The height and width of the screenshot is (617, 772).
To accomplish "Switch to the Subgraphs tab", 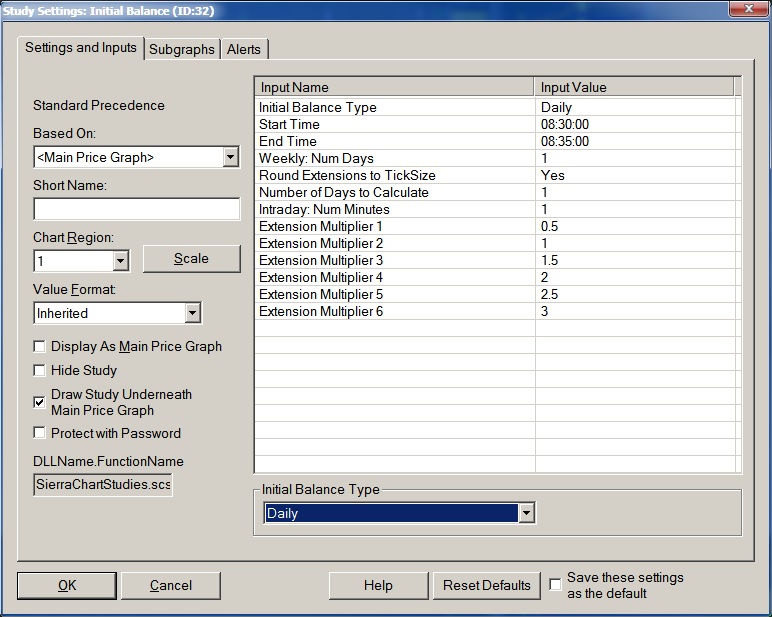I will (182, 49).
